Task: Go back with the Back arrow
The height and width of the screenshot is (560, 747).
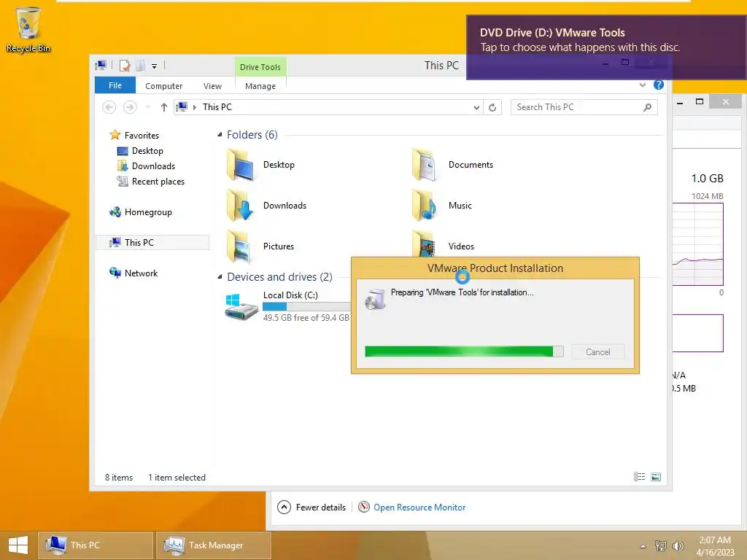Action: 109,107
